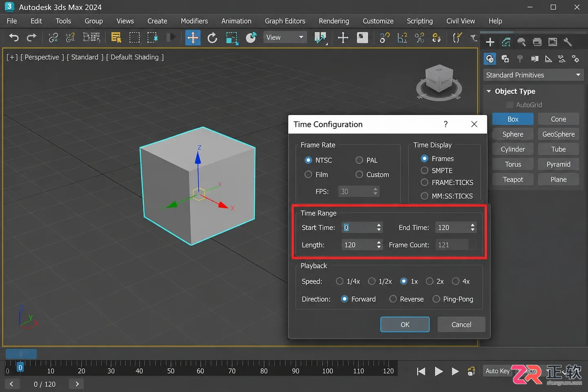
Task: Confirm Time Configuration with OK
Action: (405, 325)
